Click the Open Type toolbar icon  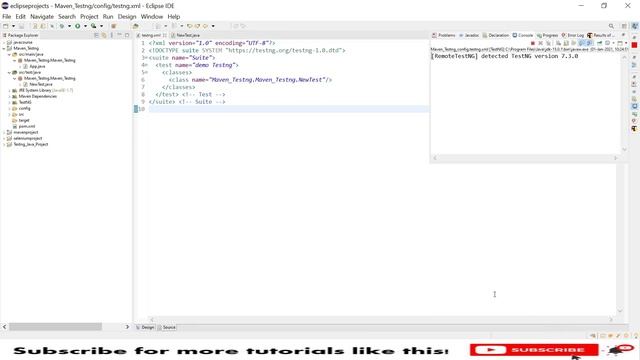136,26
